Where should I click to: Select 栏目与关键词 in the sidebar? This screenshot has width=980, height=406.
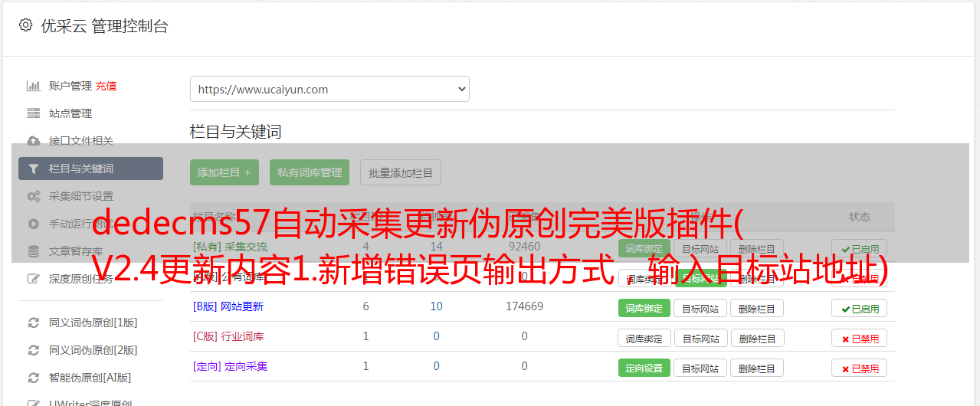click(90, 169)
